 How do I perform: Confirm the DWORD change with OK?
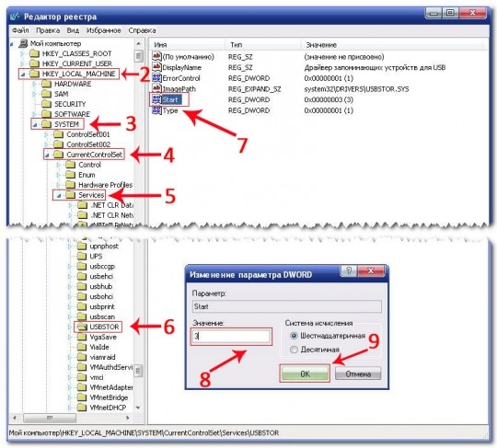point(305,373)
